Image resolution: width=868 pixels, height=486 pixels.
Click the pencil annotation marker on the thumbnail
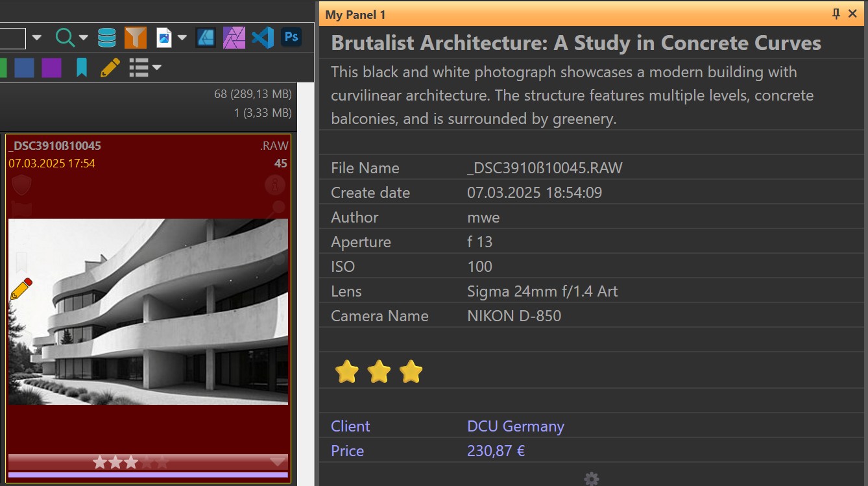21,289
